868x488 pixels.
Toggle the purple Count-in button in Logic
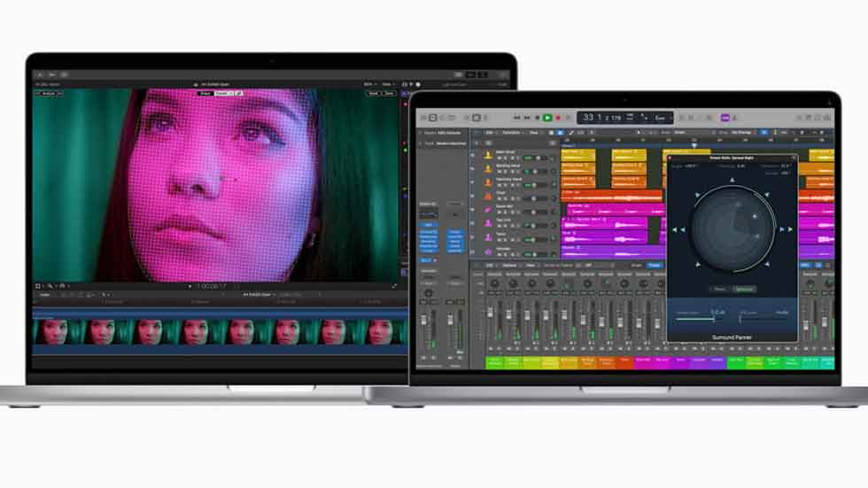pos(725,118)
